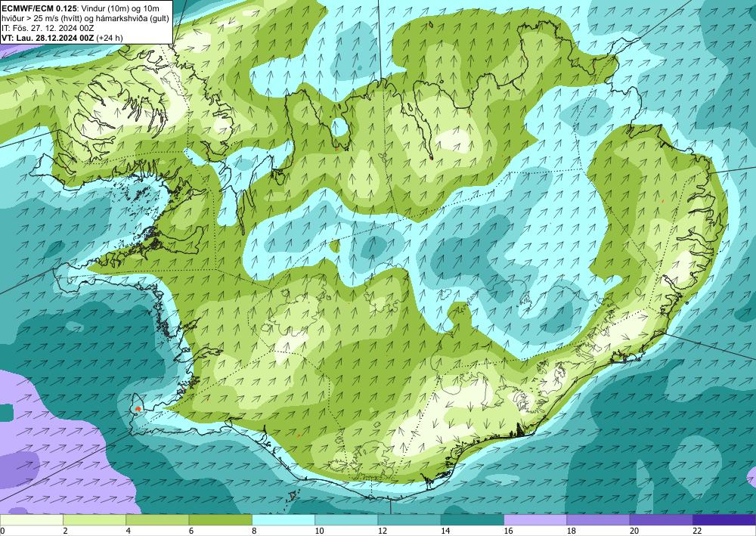
Task: Click legend scale label '18'
Action: click(x=571, y=531)
